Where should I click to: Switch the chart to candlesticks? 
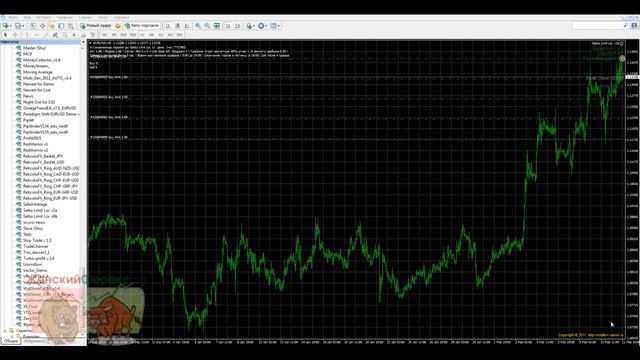(x=178, y=26)
